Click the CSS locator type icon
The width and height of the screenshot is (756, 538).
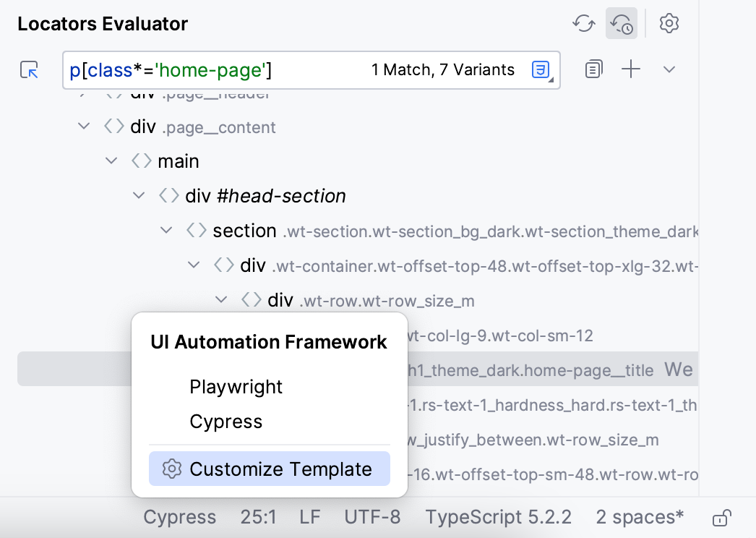tap(541, 70)
